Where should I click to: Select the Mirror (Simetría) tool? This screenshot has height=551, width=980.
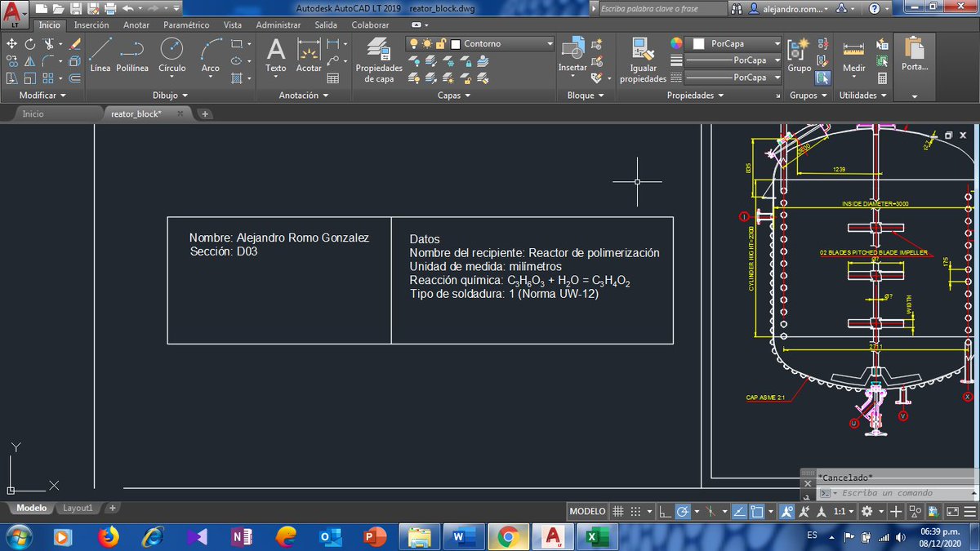click(30, 61)
